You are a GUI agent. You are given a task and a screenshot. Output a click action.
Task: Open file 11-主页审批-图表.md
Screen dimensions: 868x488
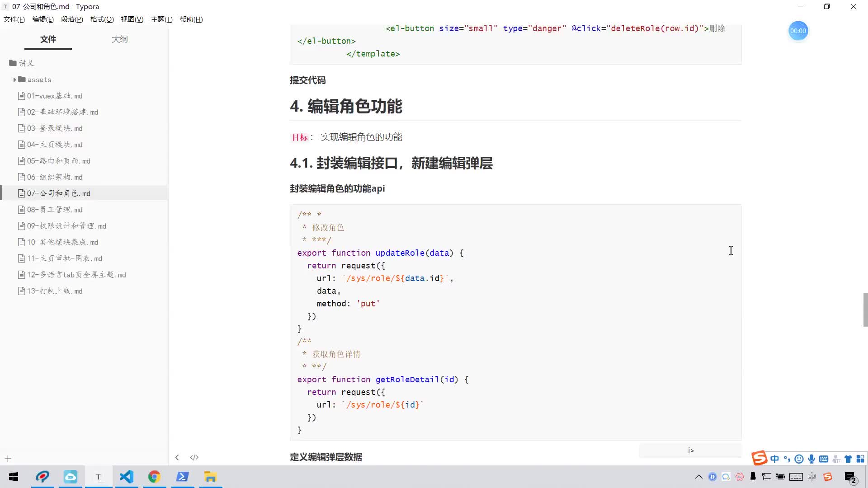84,258
